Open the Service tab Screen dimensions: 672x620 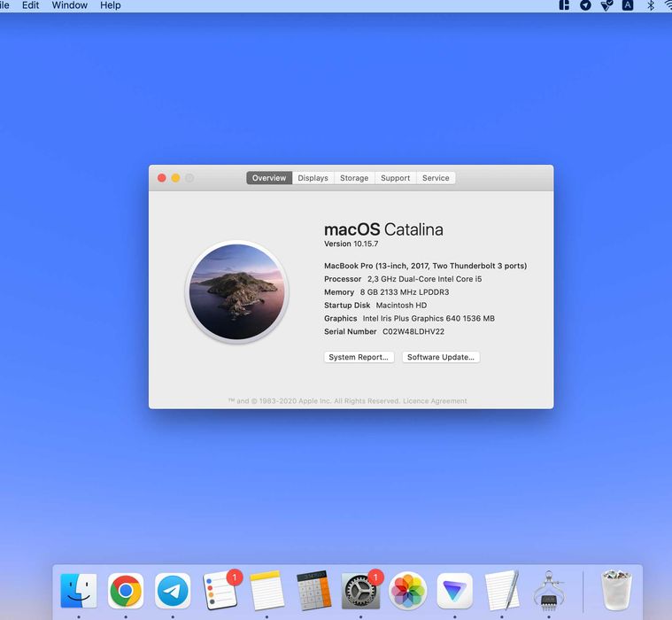point(436,178)
